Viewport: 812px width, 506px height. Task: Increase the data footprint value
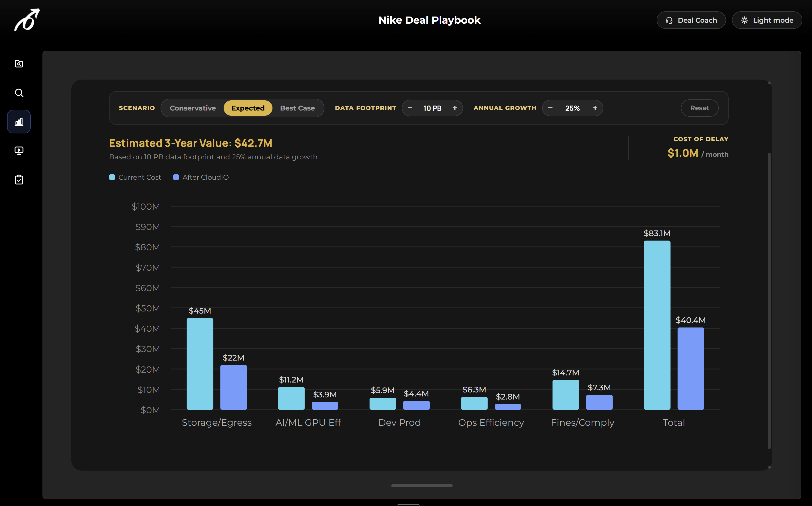click(x=455, y=108)
